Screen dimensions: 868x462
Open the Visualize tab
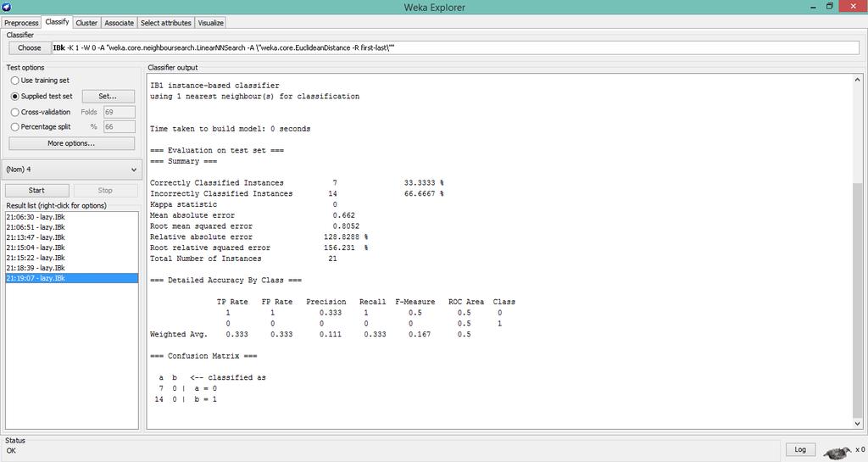click(x=210, y=23)
